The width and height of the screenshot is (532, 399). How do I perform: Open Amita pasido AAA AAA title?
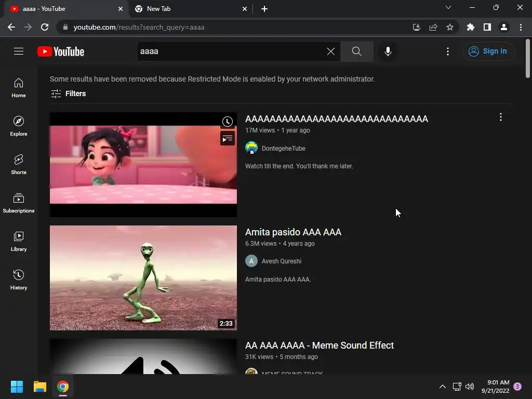coord(293,232)
